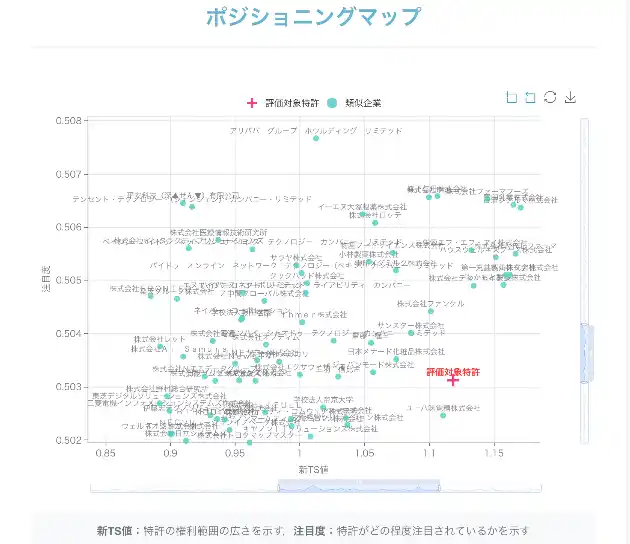Click the red cross marker in the plot
Viewport: 630px width, 544px height.
(453, 380)
